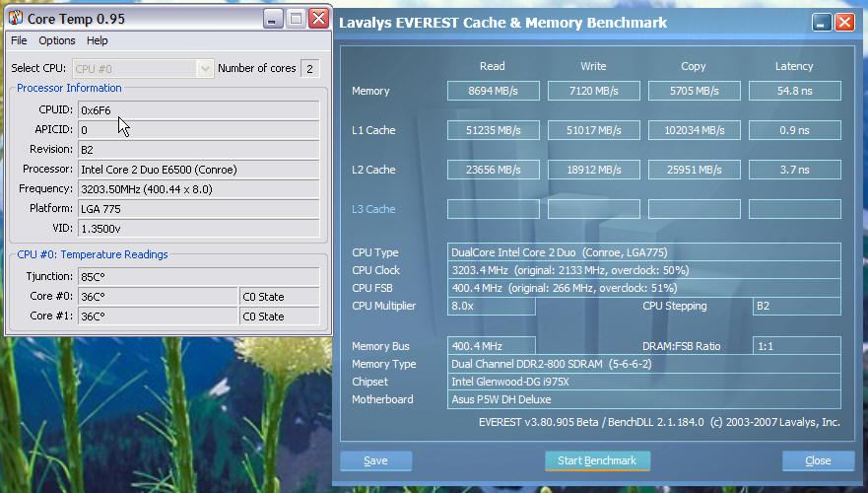Image resolution: width=868 pixels, height=493 pixels.
Task: Expand the Select CPU dropdown
Action: pyautogui.click(x=205, y=69)
